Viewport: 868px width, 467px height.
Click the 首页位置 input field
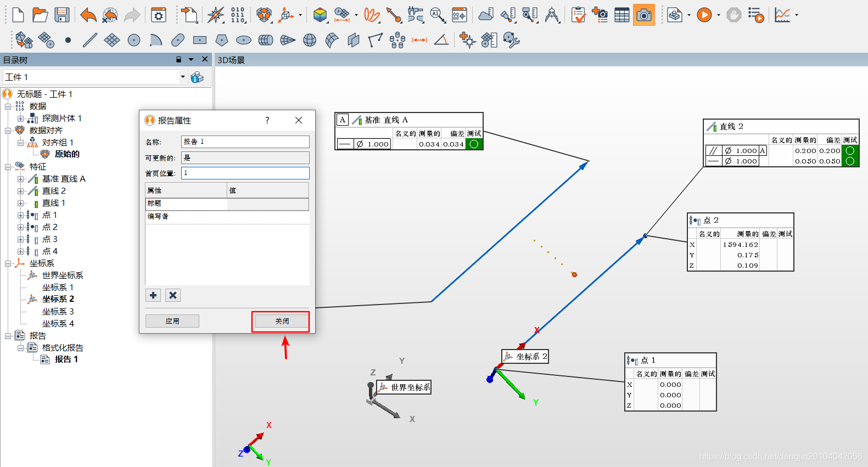[x=245, y=173]
